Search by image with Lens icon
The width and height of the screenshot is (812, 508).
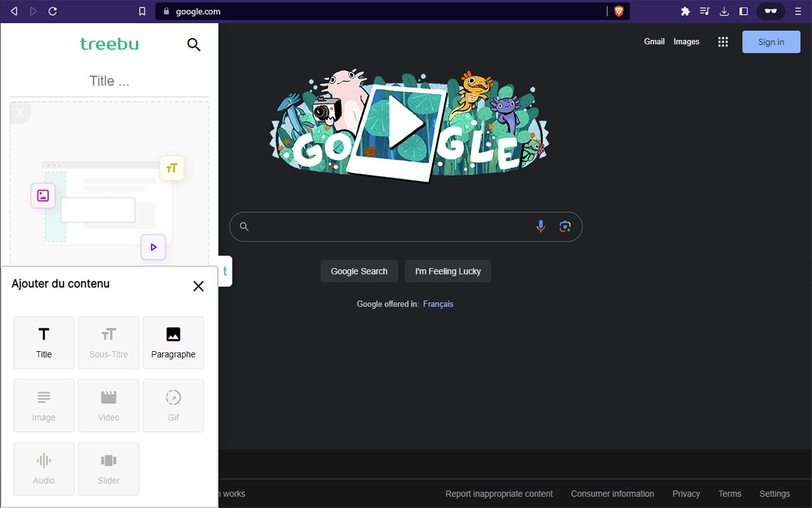tap(565, 227)
